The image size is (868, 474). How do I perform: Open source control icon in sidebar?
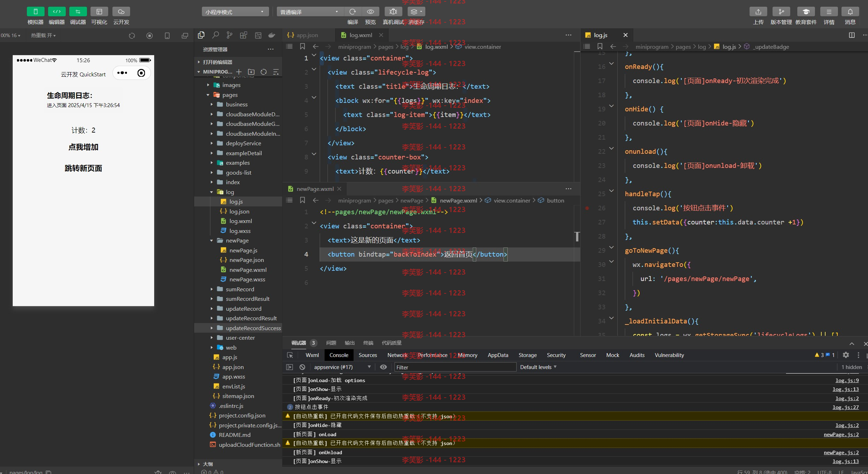click(229, 35)
